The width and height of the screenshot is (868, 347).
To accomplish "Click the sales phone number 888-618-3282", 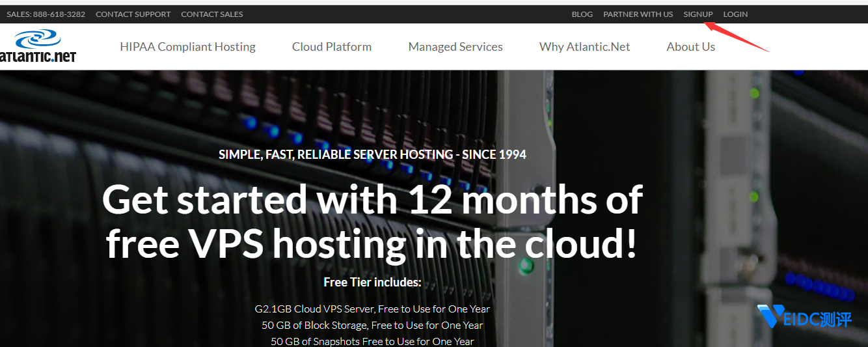I will click(x=58, y=14).
